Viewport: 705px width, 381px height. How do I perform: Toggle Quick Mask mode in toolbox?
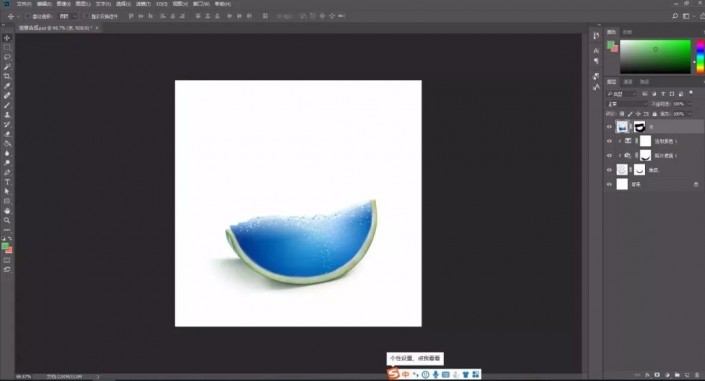pos(7,260)
